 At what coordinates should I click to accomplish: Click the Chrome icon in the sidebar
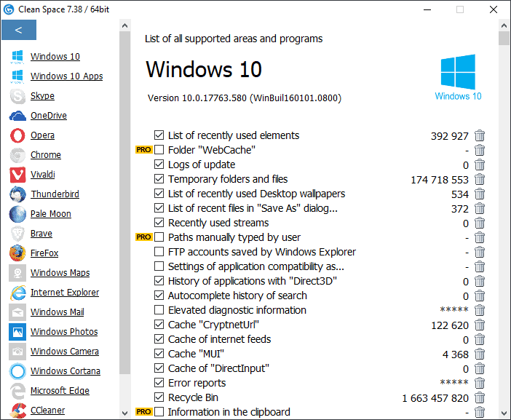coord(17,155)
